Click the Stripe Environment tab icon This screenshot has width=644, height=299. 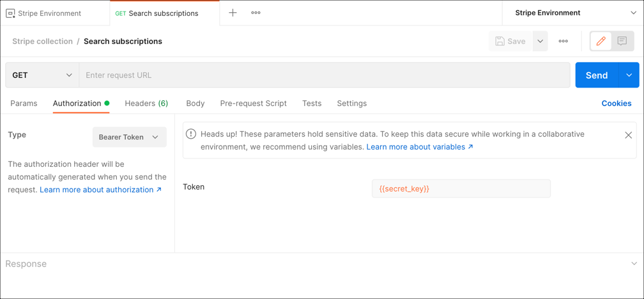tap(10, 13)
